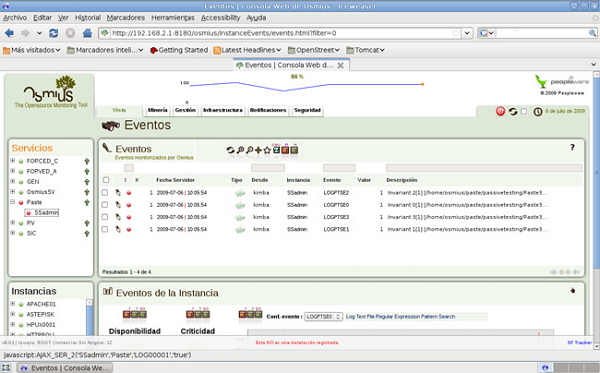Check the box for LOGPTSE3 event row
This screenshot has height=373, width=600.
(105, 217)
